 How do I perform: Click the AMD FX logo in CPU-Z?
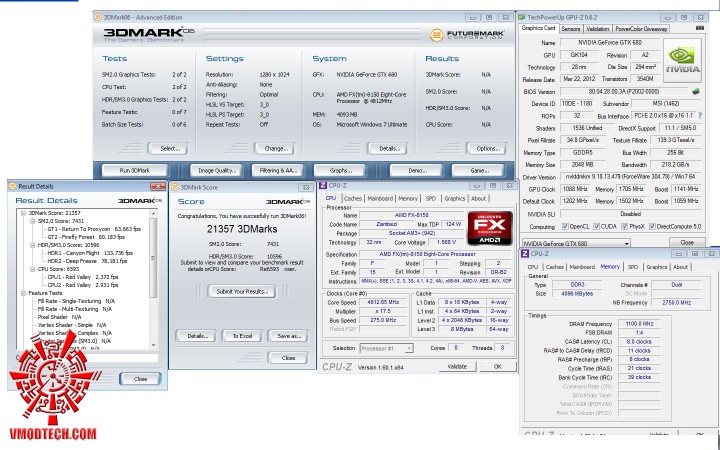[490, 228]
